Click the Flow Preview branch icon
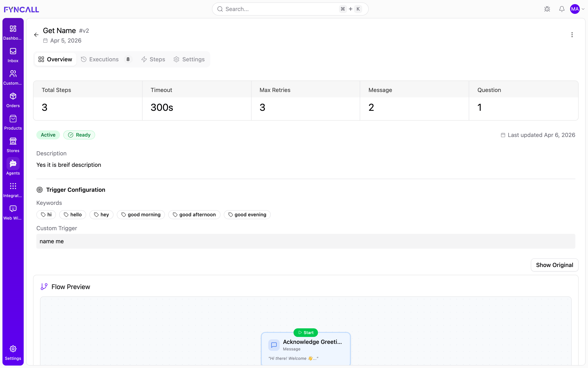The height and width of the screenshot is (368, 588). 44,287
